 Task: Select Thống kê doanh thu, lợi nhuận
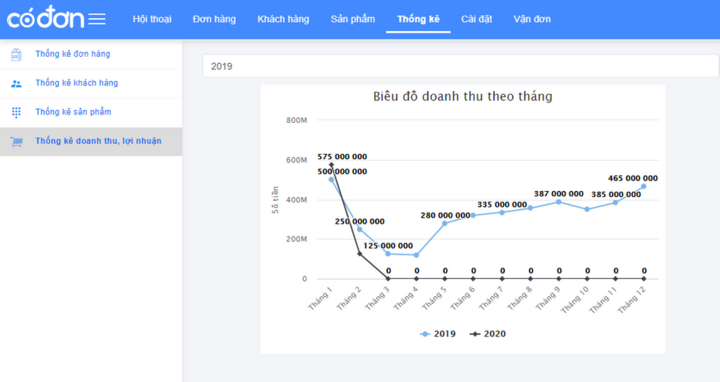tap(91, 141)
